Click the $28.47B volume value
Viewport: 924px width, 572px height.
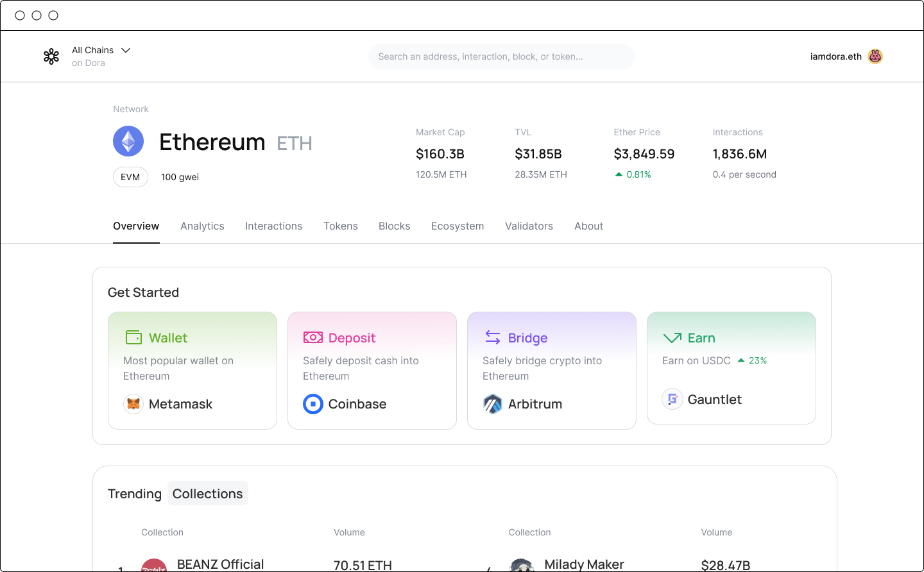726,565
